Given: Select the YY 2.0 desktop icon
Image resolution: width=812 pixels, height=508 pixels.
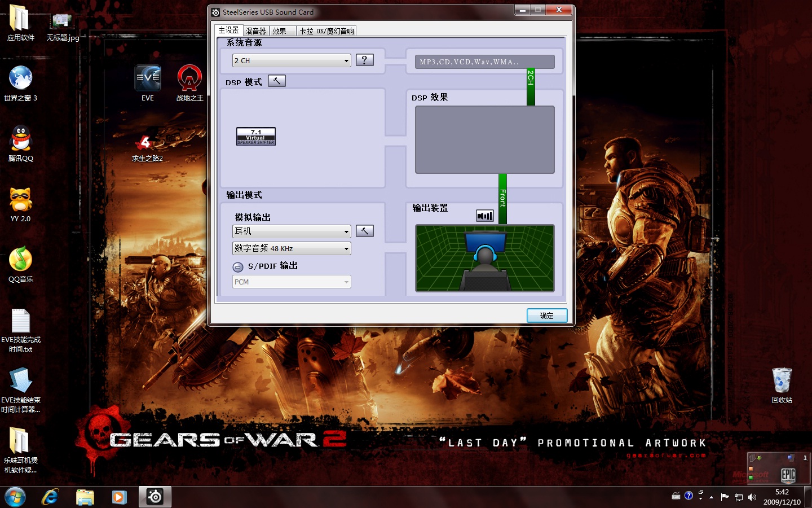Looking at the screenshot, I should pyautogui.click(x=20, y=204).
